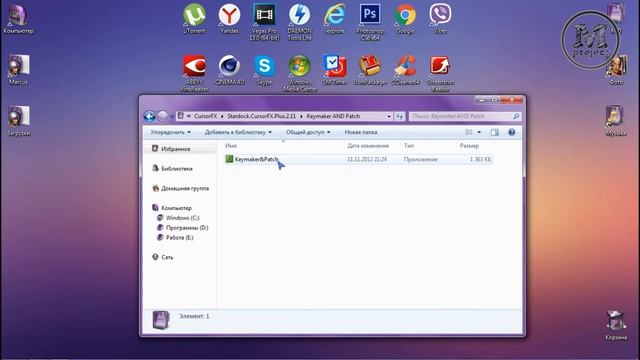Select the Компьютер desktop icon
Image resolution: width=640 pixels, height=360 pixels.
18,18
